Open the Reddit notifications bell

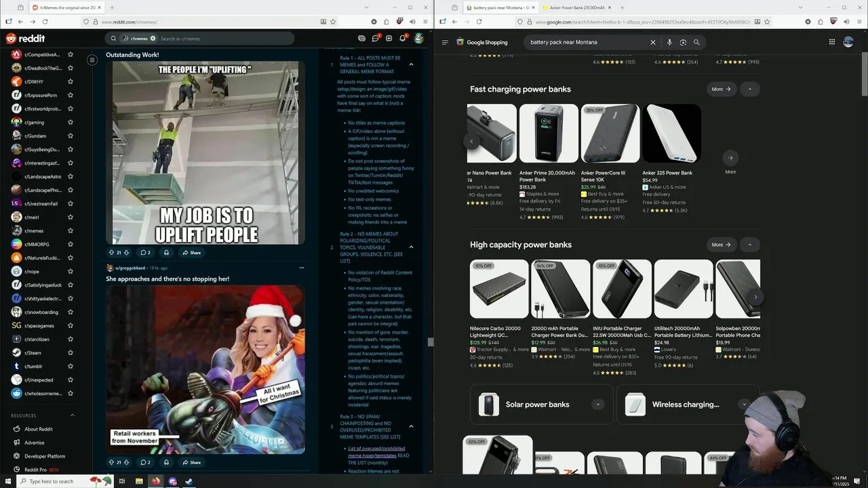[x=403, y=39]
